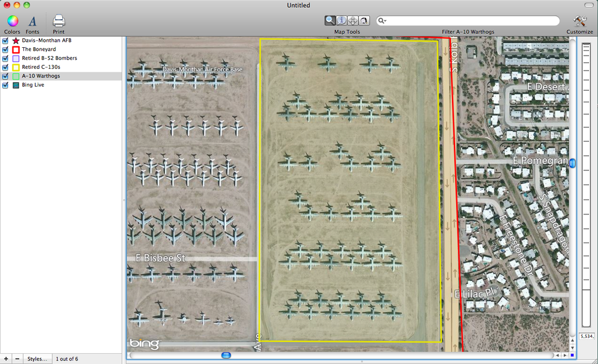Click the Styles... button

[37, 359]
